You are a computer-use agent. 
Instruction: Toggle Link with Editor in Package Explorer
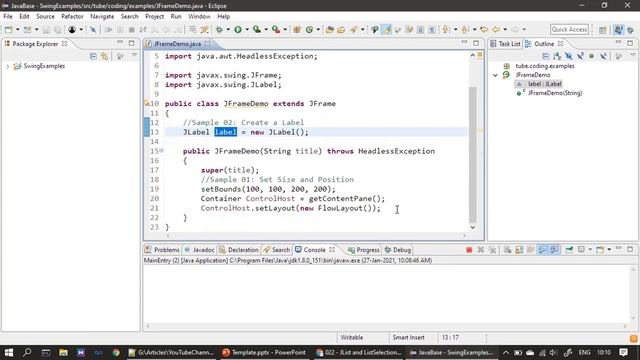pos(104,56)
